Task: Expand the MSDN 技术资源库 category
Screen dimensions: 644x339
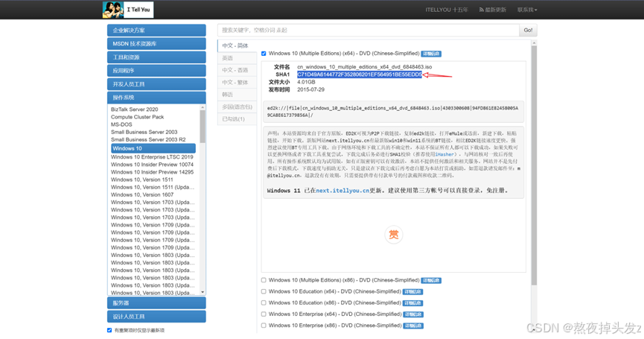Action: pyautogui.click(x=156, y=43)
